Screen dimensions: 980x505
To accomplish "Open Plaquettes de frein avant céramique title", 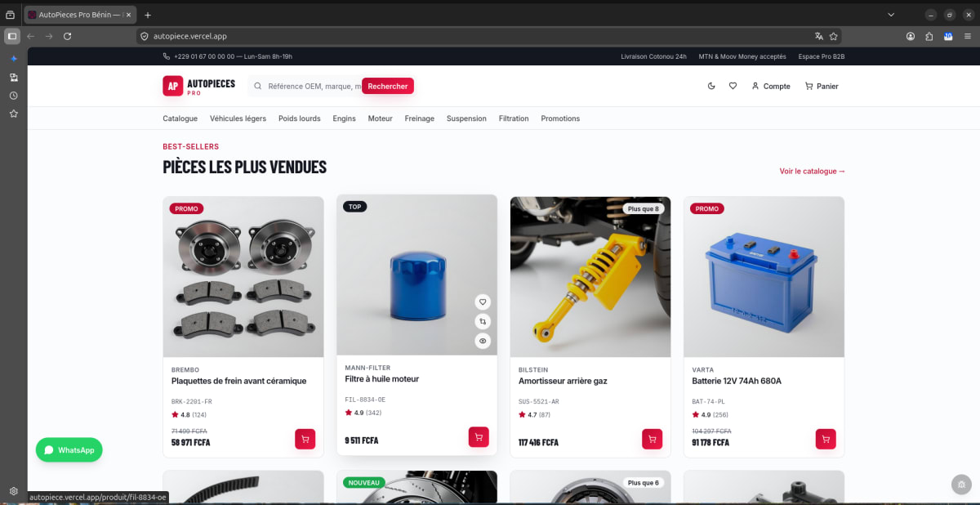I will click(238, 381).
